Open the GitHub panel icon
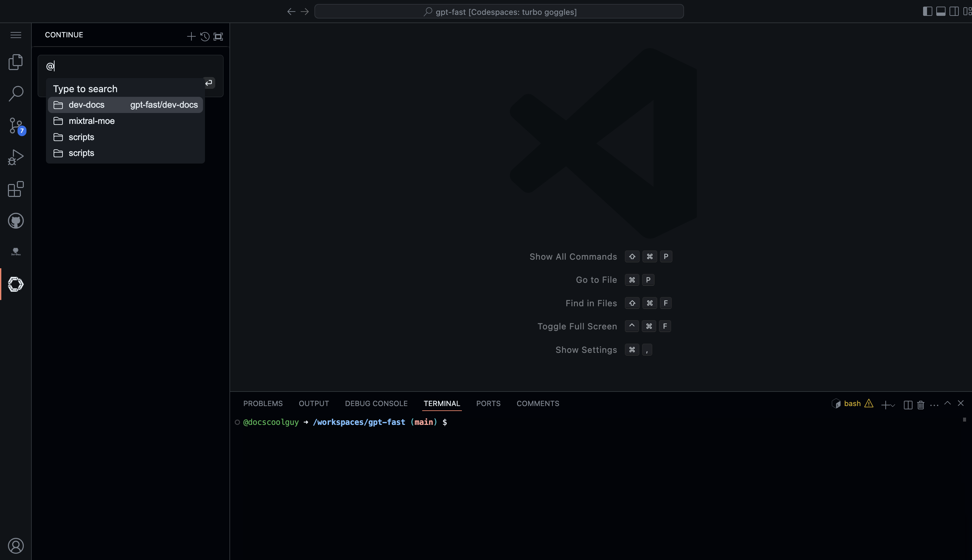The width and height of the screenshot is (972, 560). pyautogui.click(x=16, y=221)
